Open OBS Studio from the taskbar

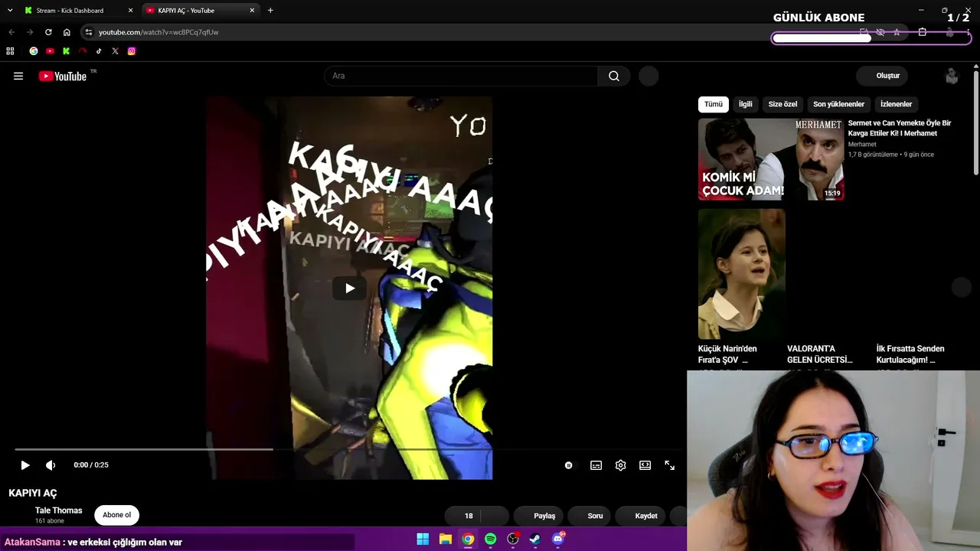point(513,539)
